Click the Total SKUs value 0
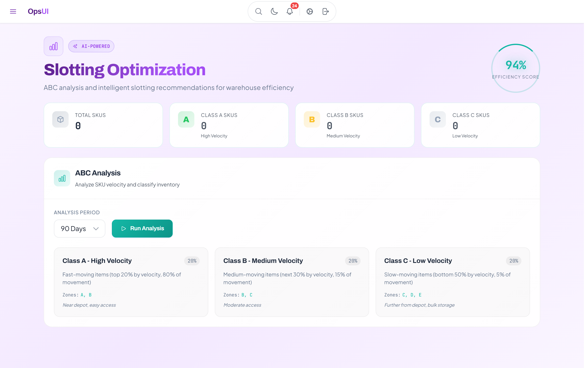This screenshot has width=588, height=368. [78, 126]
